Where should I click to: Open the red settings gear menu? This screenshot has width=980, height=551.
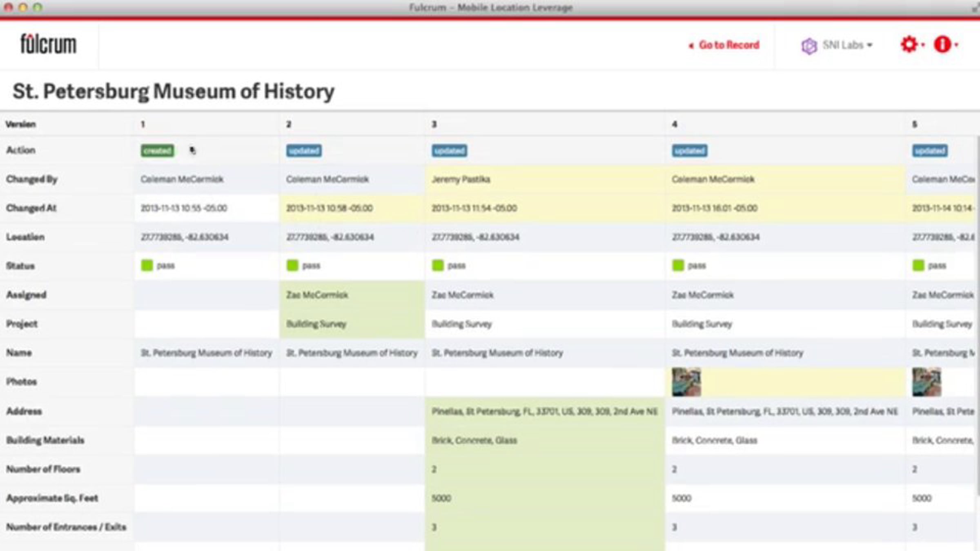pyautogui.click(x=909, y=44)
